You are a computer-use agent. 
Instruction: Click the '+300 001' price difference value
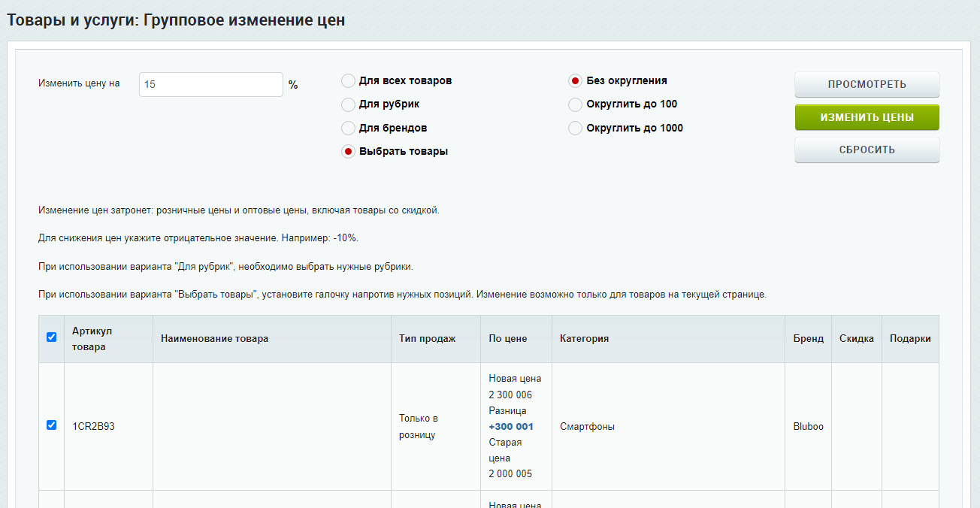511,427
